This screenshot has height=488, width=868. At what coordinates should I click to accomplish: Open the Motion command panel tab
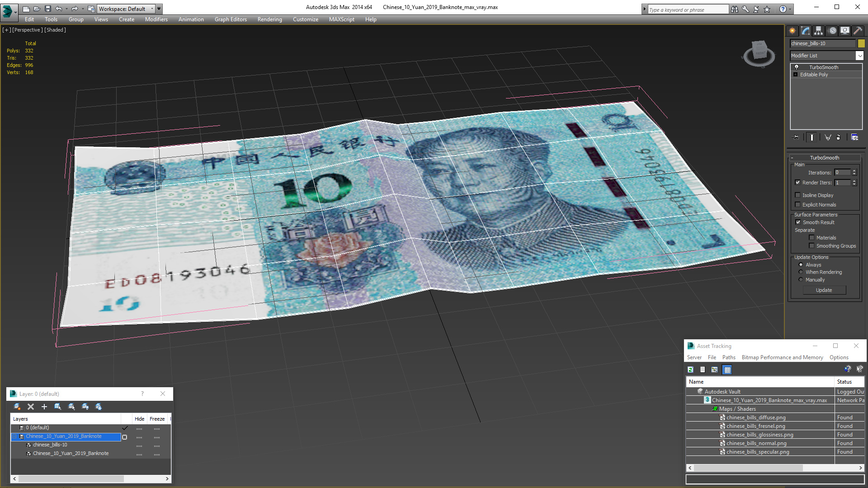tap(832, 31)
